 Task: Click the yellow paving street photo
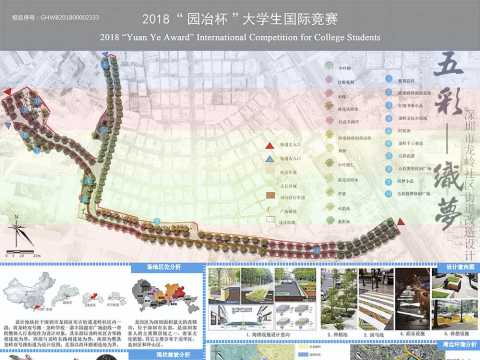click(x=455, y=314)
